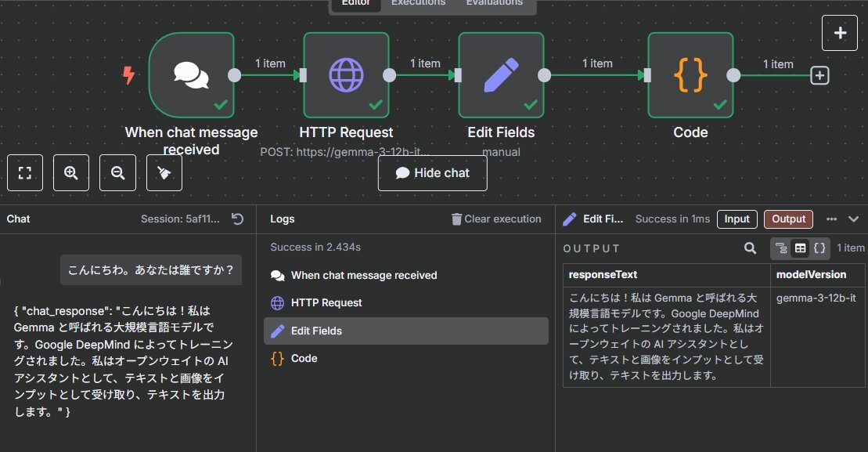Click the Hide chat button
This screenshot has width=868, height=452.
[x=432, y=173]
